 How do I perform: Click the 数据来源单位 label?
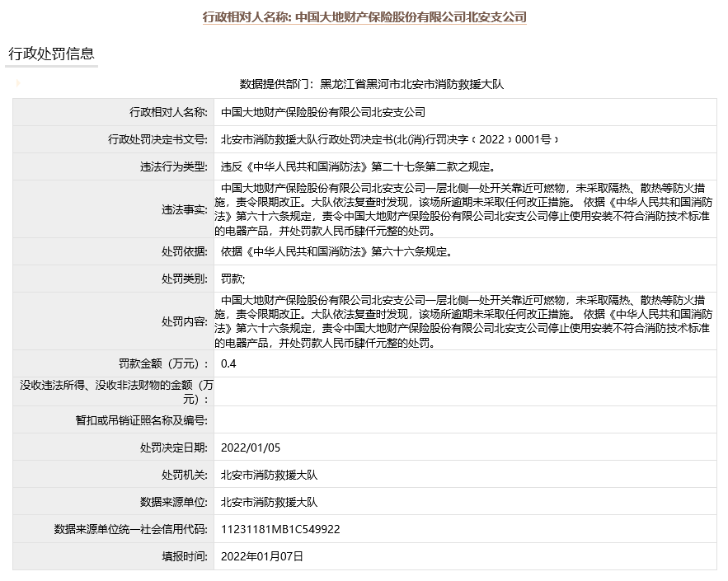pos(174,502)
